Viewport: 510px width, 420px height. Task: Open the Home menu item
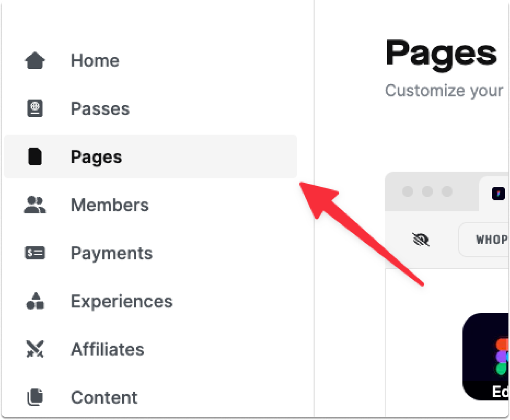(x=95, y=61)
